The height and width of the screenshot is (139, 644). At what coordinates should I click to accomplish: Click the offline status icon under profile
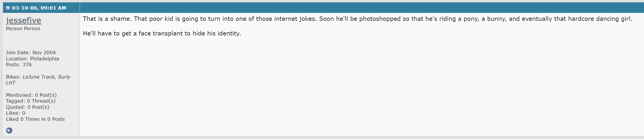pyautogui.click(x=9, y=130)
